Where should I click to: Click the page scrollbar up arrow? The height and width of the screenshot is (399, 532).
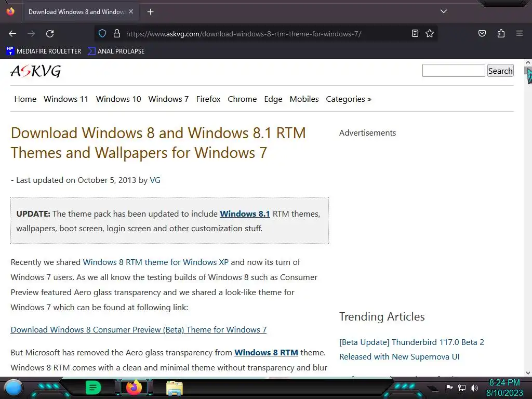click(x=528, y=62)
